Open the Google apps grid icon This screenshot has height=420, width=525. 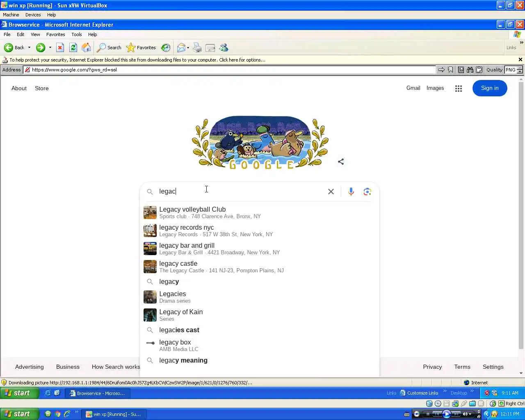[x=459, y=88]
